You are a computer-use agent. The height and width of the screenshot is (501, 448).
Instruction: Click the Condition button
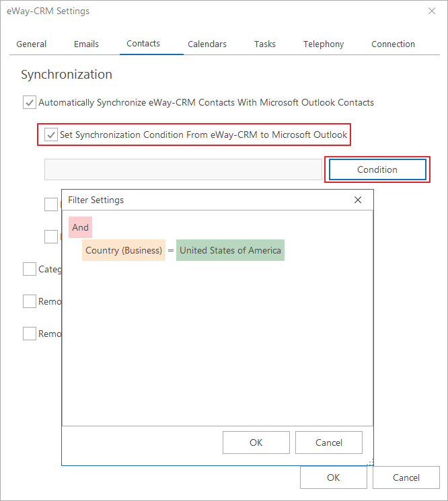377,169
